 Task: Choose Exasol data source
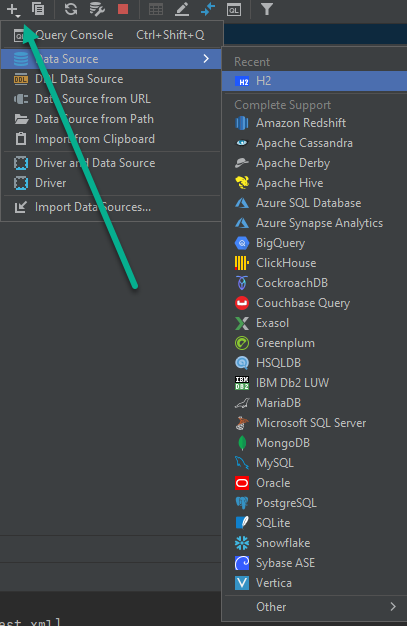coord(314,323)
